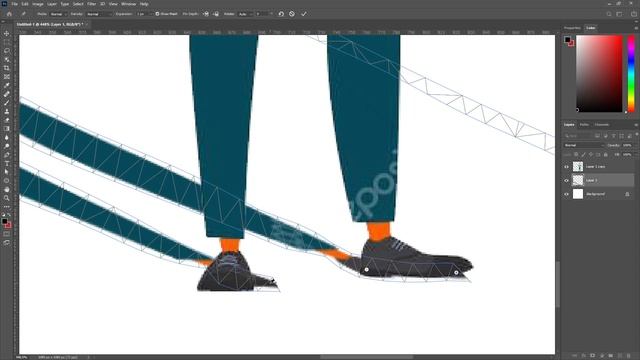Move pin depth forward icon
Screen dimensions: 640x360
click(x=206, y=14)
